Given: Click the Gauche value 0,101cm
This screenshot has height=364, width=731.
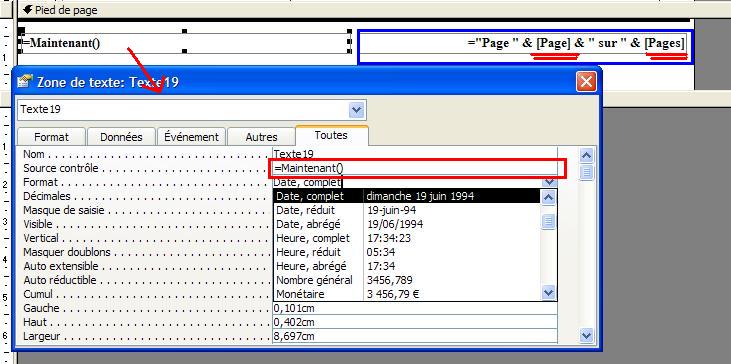Looking at the screenshot, I should click(x=415, y=308).
